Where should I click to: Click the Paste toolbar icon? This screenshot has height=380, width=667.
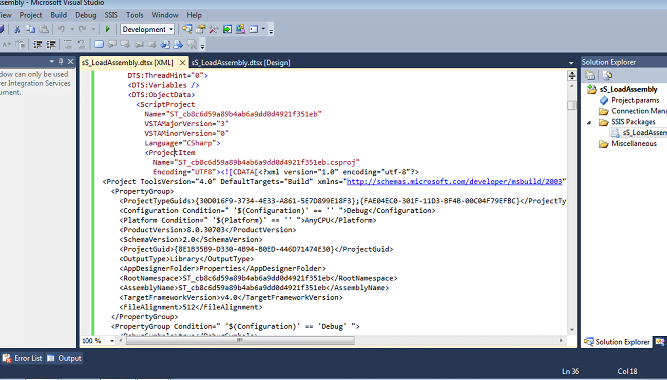[44, 29]
